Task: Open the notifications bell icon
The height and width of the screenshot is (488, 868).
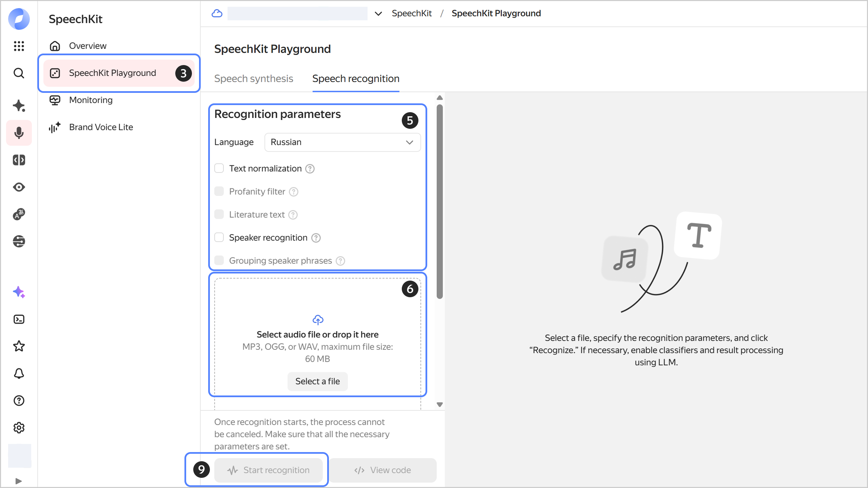Action: coord(19,373)
